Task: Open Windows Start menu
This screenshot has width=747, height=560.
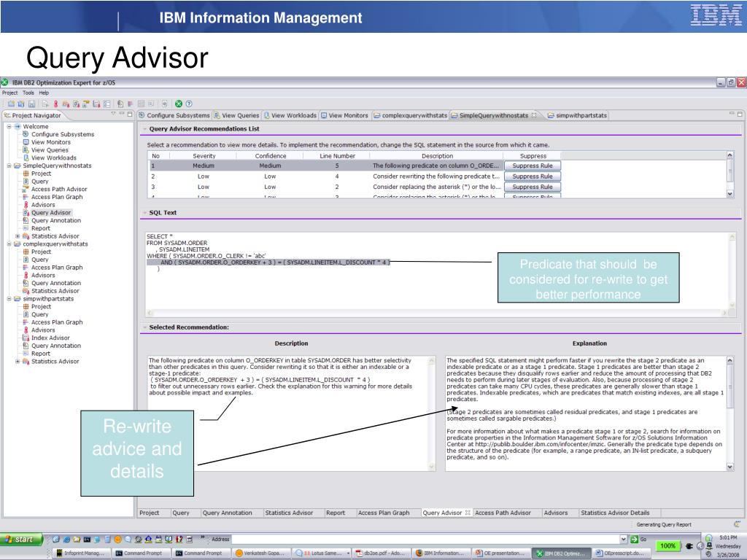Action: click(21, 539)
